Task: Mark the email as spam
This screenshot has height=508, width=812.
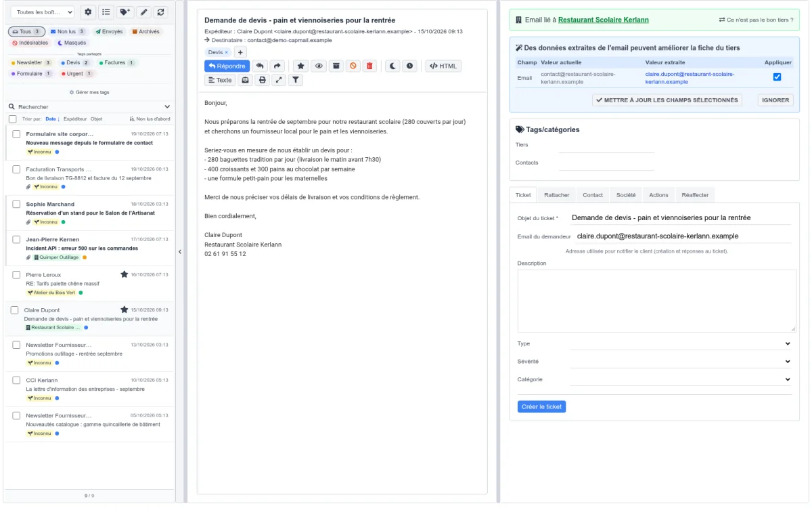Action: (353, 66)
